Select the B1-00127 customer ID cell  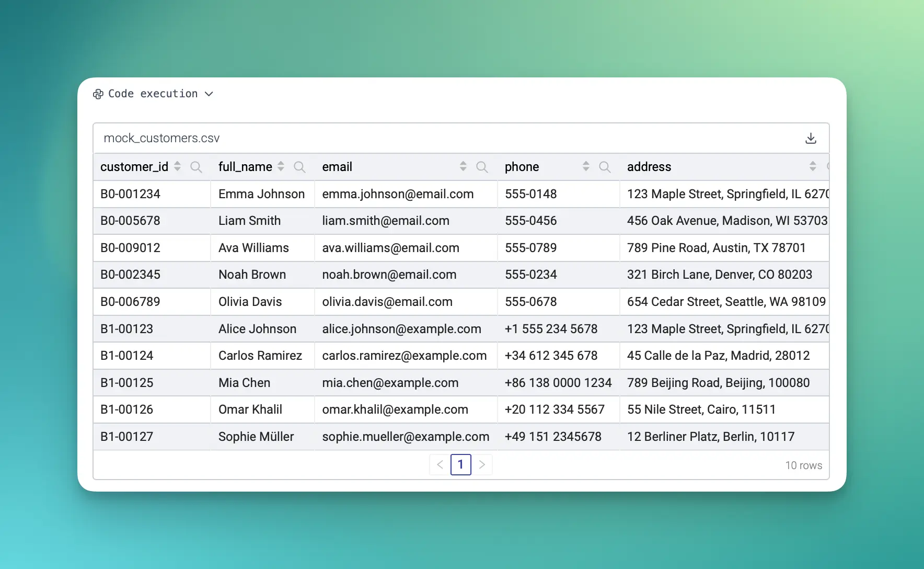(127, 437)
